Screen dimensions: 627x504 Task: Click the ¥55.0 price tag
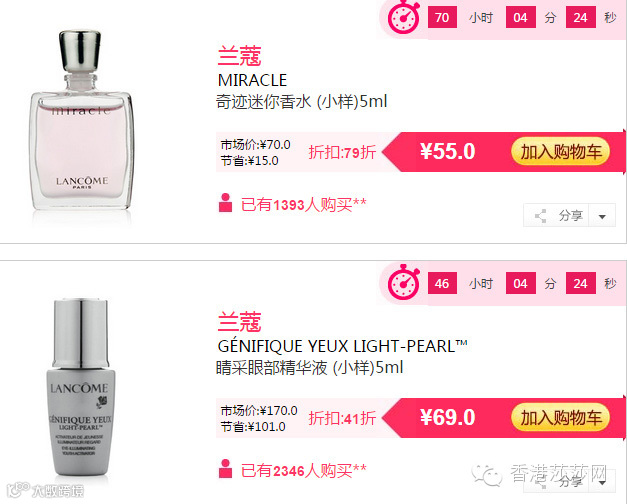[447, 152]
